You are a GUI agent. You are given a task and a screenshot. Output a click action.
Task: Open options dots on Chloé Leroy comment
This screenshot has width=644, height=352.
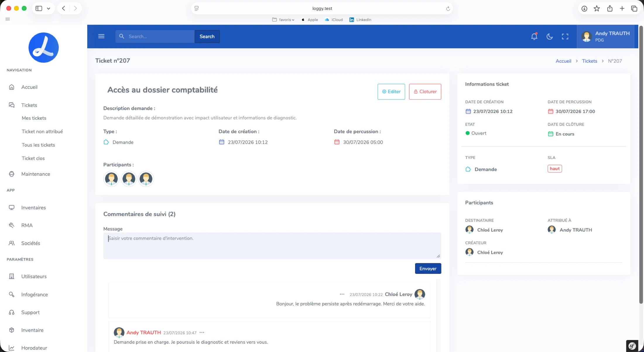tap(342, 294)
